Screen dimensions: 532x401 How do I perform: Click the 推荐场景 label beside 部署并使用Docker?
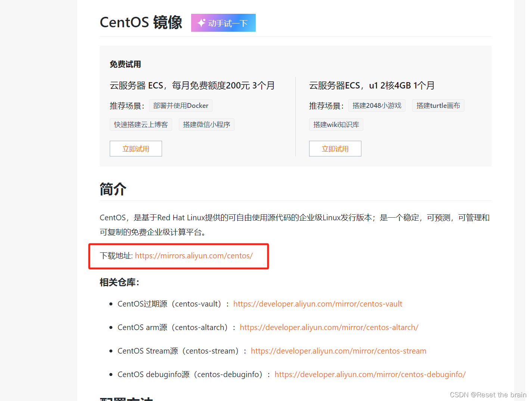tap(127, 106)
